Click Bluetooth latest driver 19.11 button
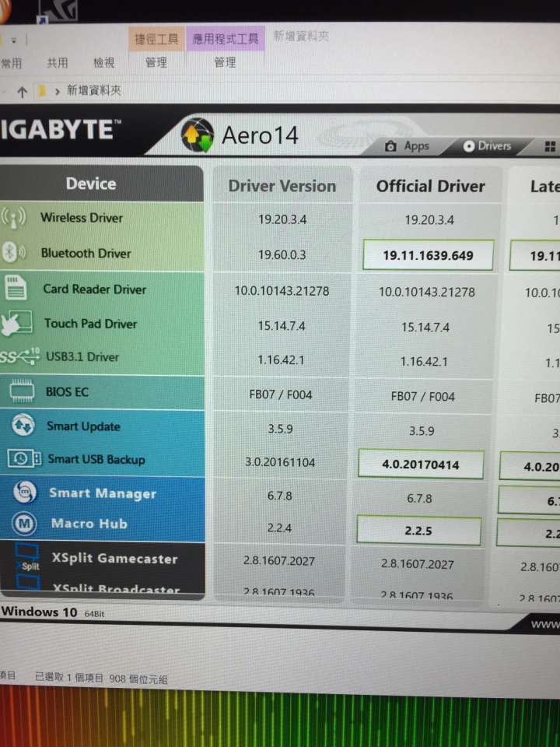Image resolution: width=560 pixels, height=747 pixels. click(535, 256)
